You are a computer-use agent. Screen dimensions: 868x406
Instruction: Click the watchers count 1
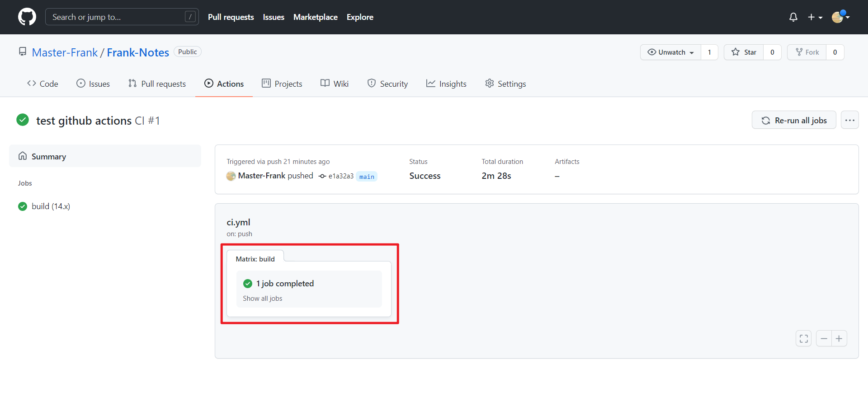tap(709, 52)
